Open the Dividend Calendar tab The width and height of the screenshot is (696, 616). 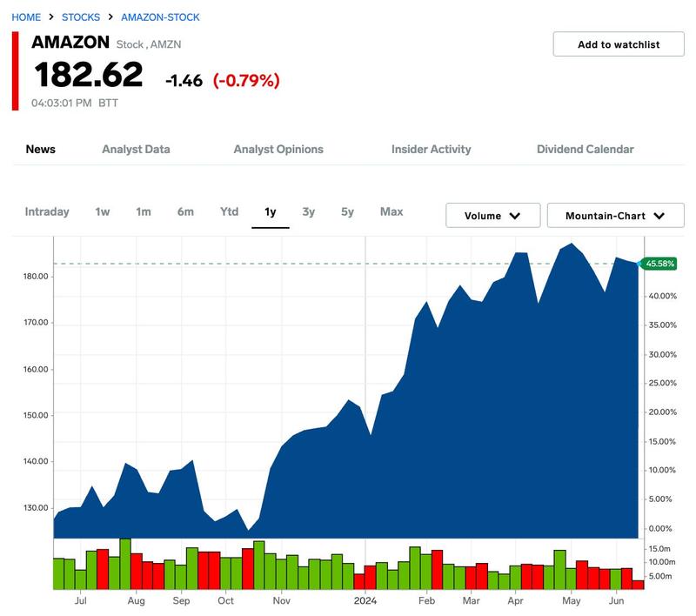click(585, 149)
